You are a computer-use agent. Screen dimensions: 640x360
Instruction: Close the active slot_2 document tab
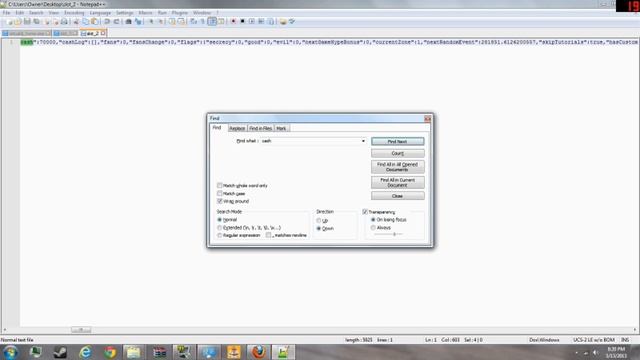[103, 33]
